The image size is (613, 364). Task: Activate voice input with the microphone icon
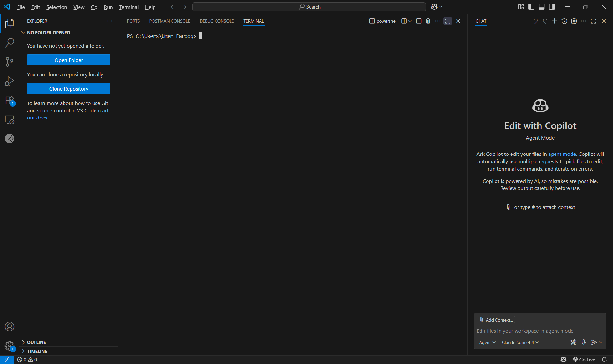tap(584, 342)
